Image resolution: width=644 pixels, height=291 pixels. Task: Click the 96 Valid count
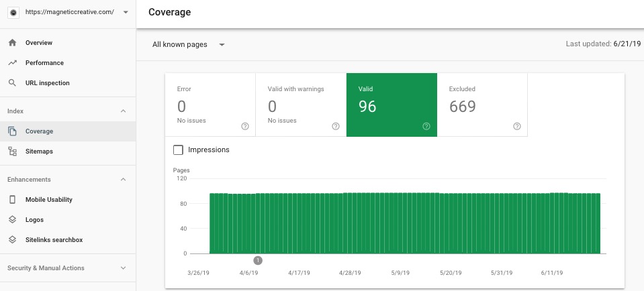point(367,107)
